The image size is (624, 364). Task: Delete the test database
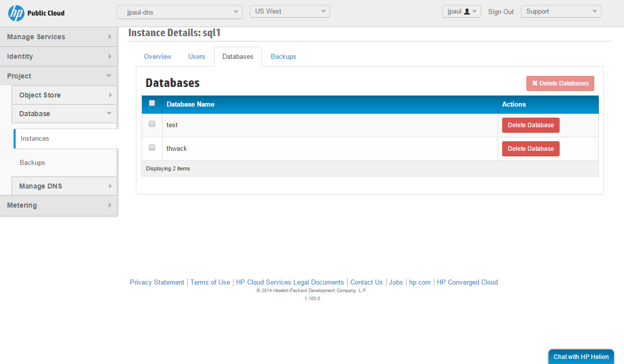530,125
